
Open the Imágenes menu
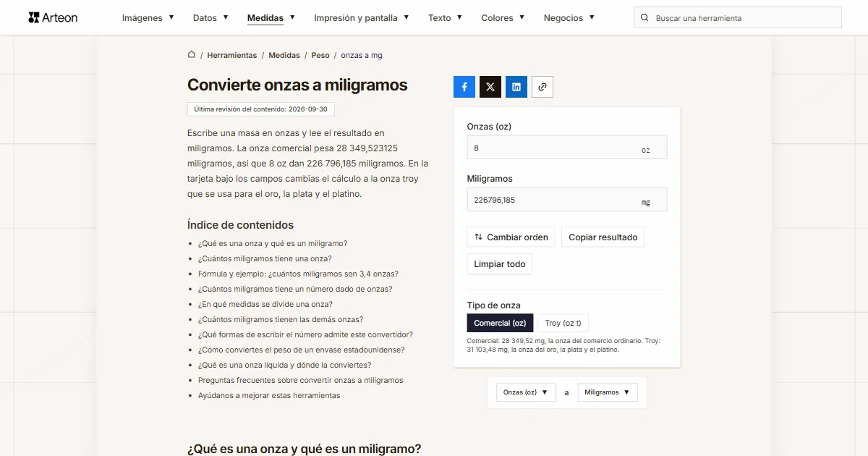point(148,18)
